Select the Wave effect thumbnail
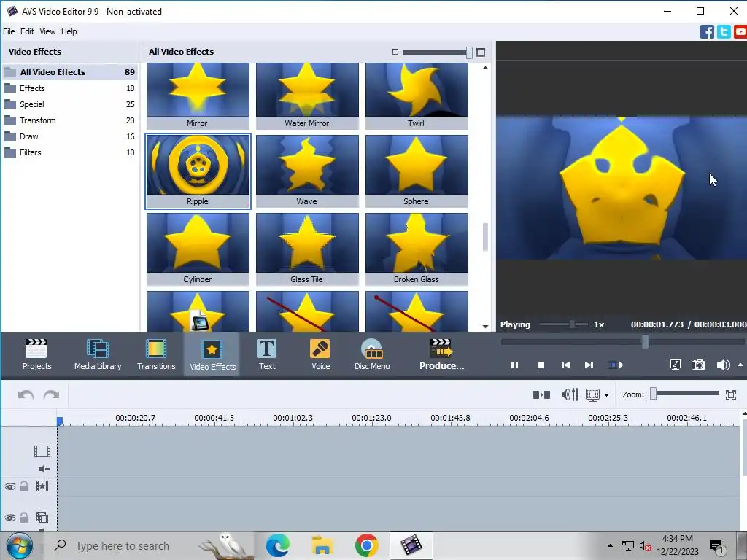 pos(307,171)
